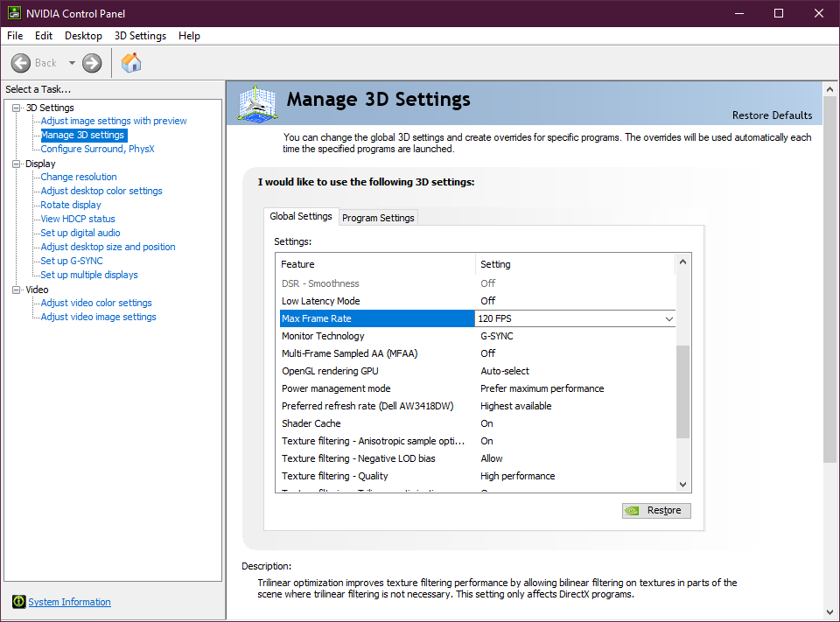Open Adjust video image settings

click(x=99, y=317)
